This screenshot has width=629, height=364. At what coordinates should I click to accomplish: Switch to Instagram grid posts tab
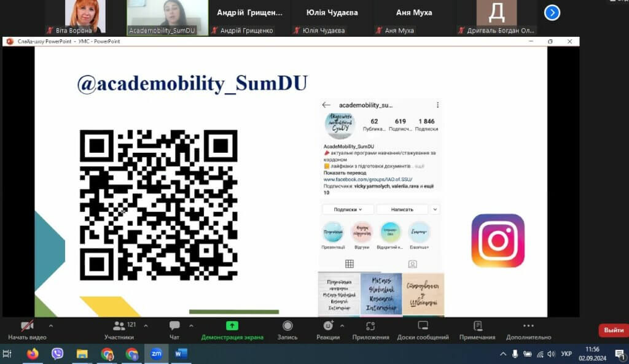coord(350,264)
